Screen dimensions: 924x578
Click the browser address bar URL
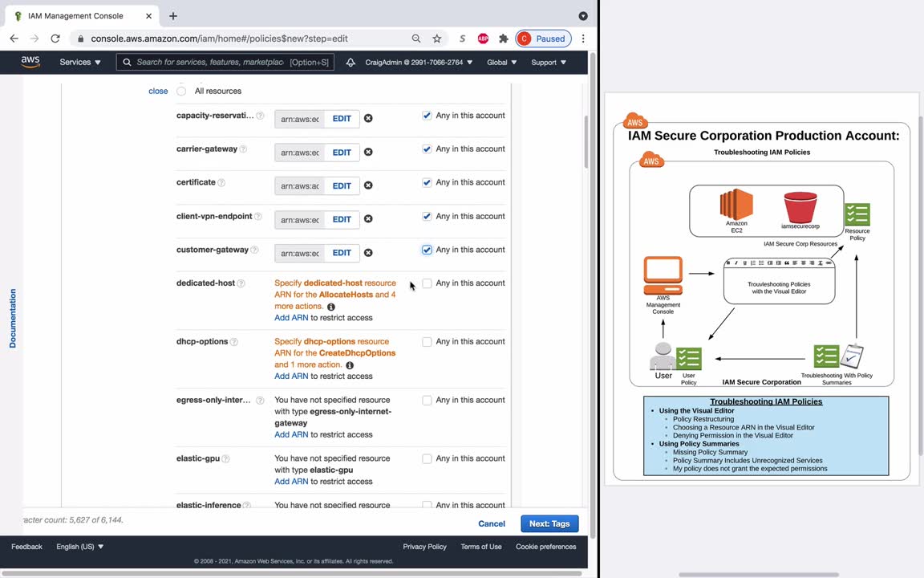tap(219, 39)
